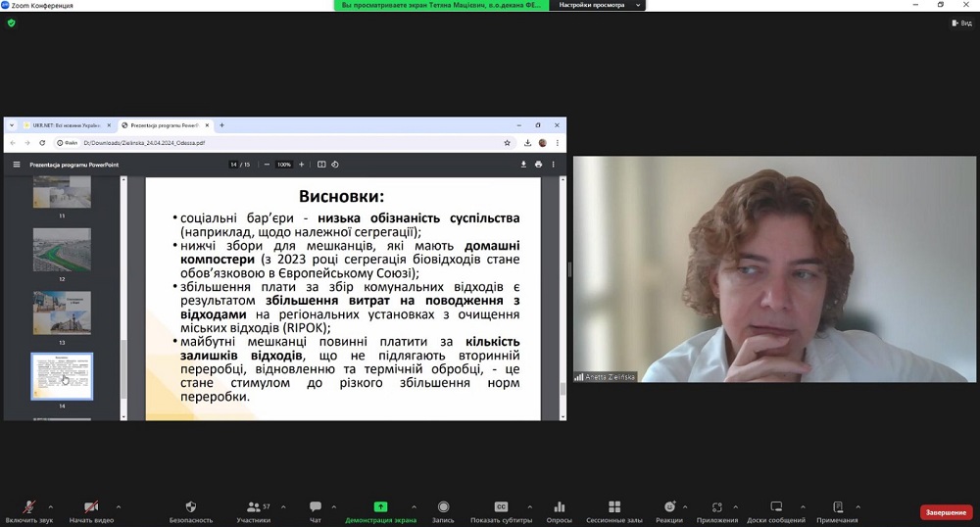The width and height of the screenshot is (980, 527).
Task: Open the Security (Безопасность) shield icon
Action: [x=190, y=507]
